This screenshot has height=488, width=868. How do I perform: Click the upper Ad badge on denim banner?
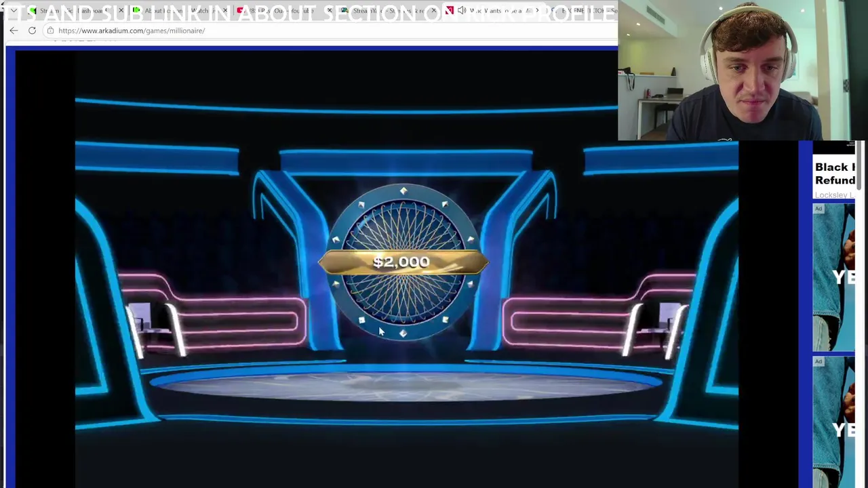click(x=818, y=209)
